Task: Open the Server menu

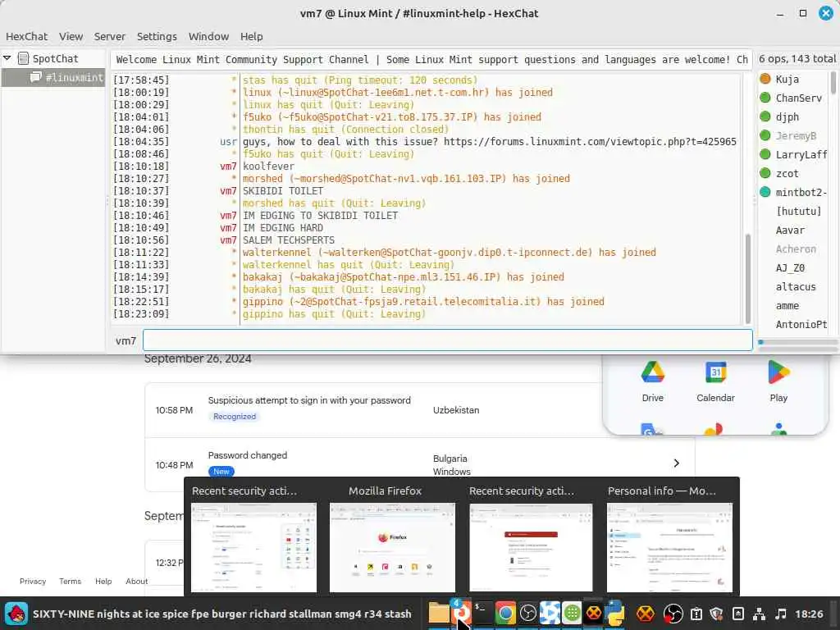Action: coord(109,36)
